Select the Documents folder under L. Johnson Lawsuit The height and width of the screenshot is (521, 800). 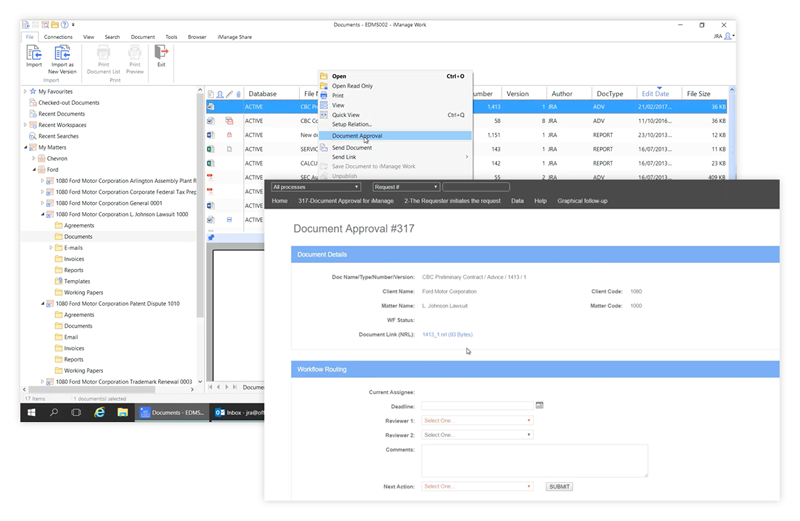pyautogui.click(x=78, y=237)
